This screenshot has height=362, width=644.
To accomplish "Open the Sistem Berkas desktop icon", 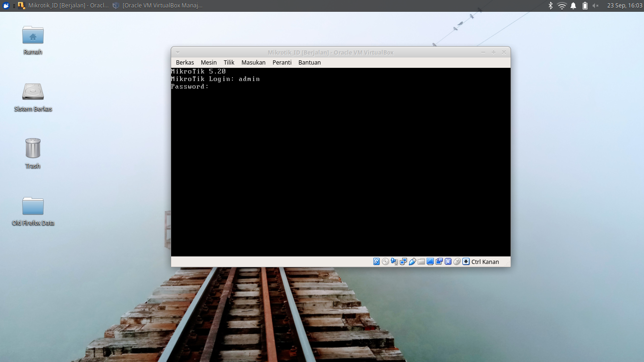I will point(33,97).
